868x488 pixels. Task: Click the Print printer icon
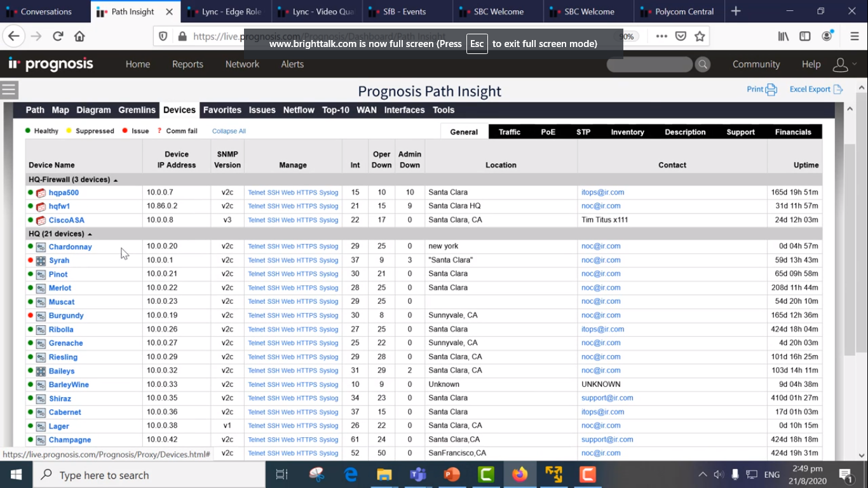771,90
